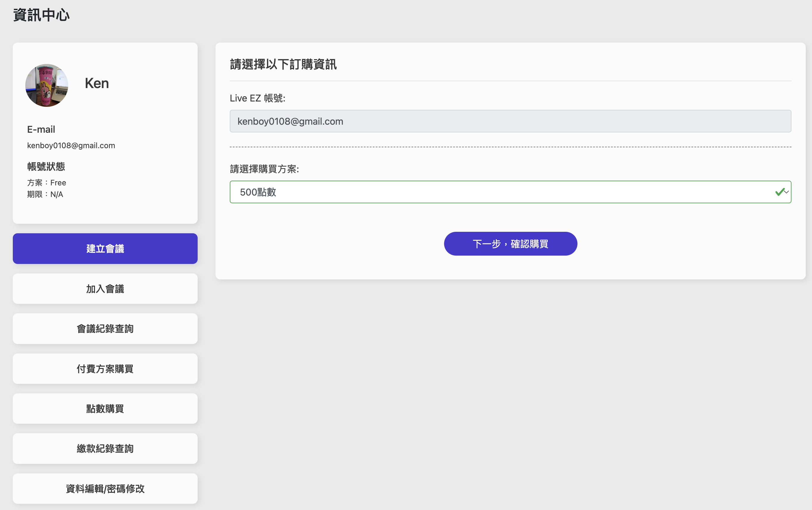Click the Live EZ 帳號 label
This screenshot has width=812, height=510.
pyautogui.click(x=258, y=98)
